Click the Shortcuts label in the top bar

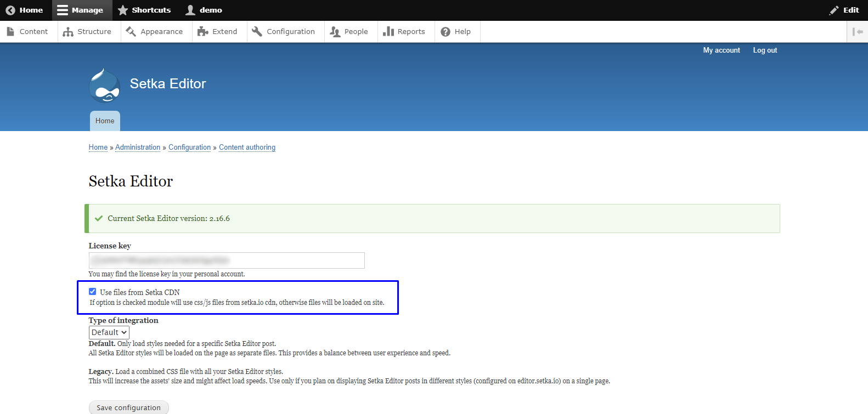(x=151, y=10)
